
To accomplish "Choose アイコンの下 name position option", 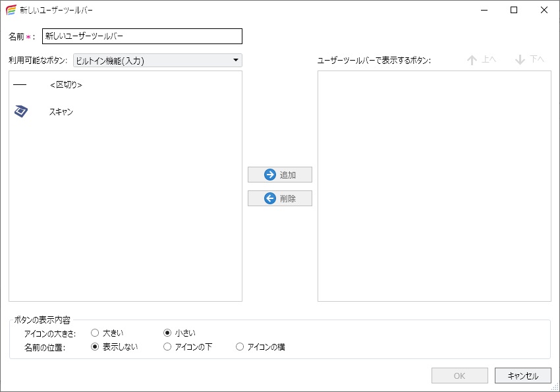I will coord(167,347).
